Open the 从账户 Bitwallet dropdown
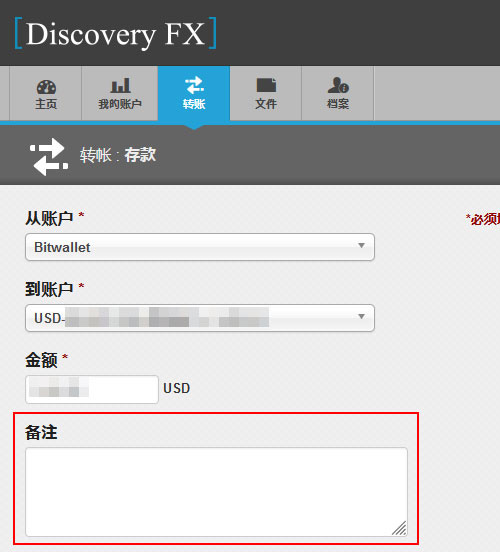This screenshot has width=500, height=552. click(200, 247)
